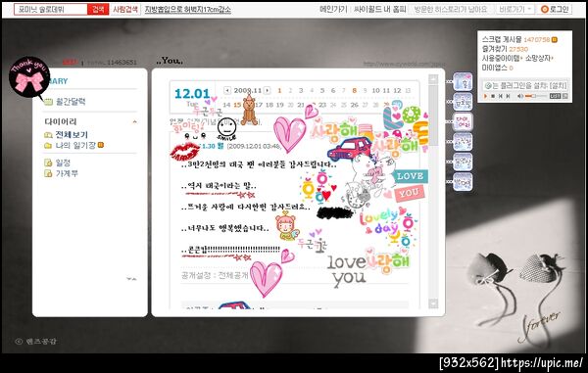Select date 15 in the calendar strip
The image size is (588, 373).
pyautogui.click(x=237, y=105)
